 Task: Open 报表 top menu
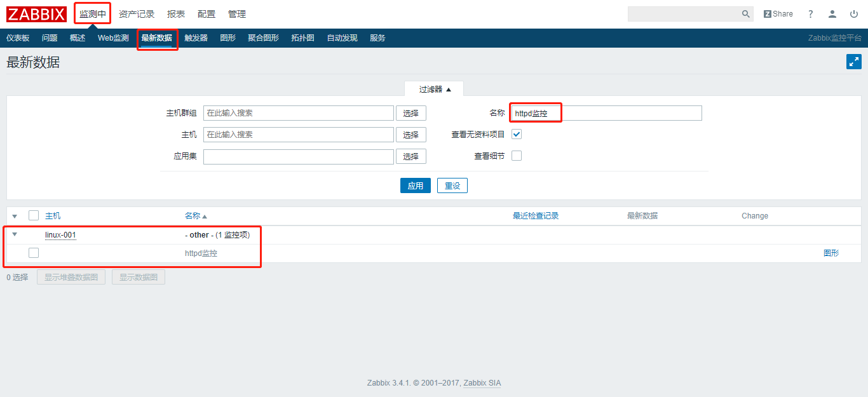[176, 14]
